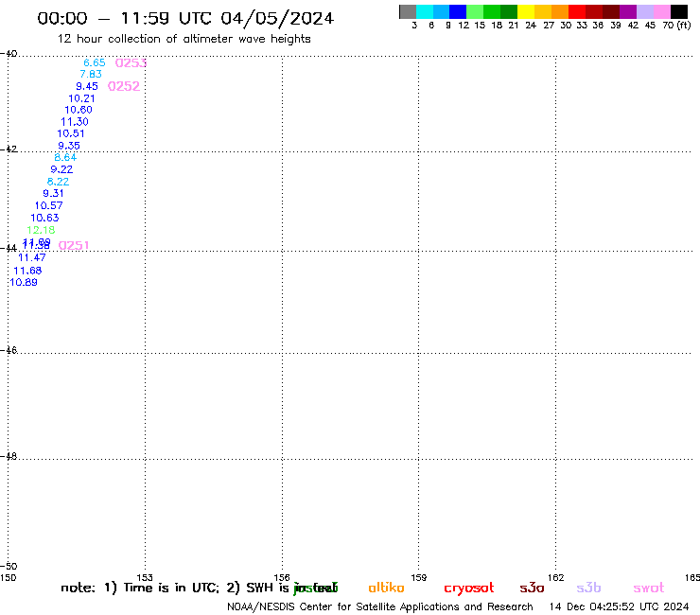Viewport: 700px width, 615px height.
Task: Click the longitude axis label 156
Action: [282, 577]
